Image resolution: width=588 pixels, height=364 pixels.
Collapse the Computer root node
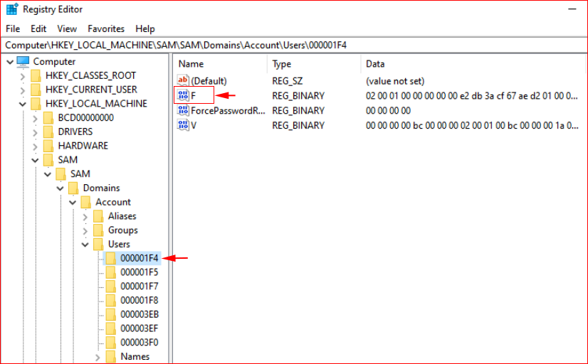(10, 62)
